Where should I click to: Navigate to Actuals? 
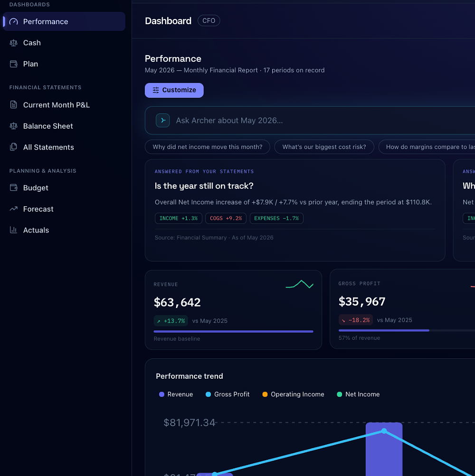click(x=64, y=230)
